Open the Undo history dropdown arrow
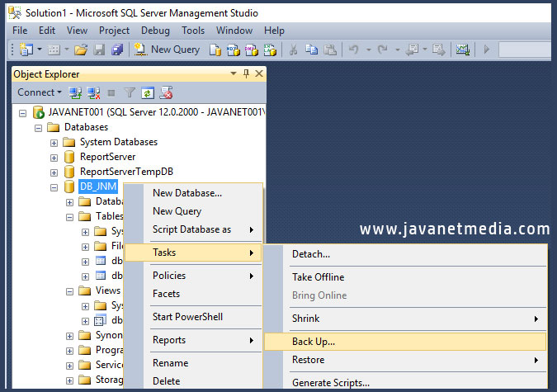 (369, 50)
